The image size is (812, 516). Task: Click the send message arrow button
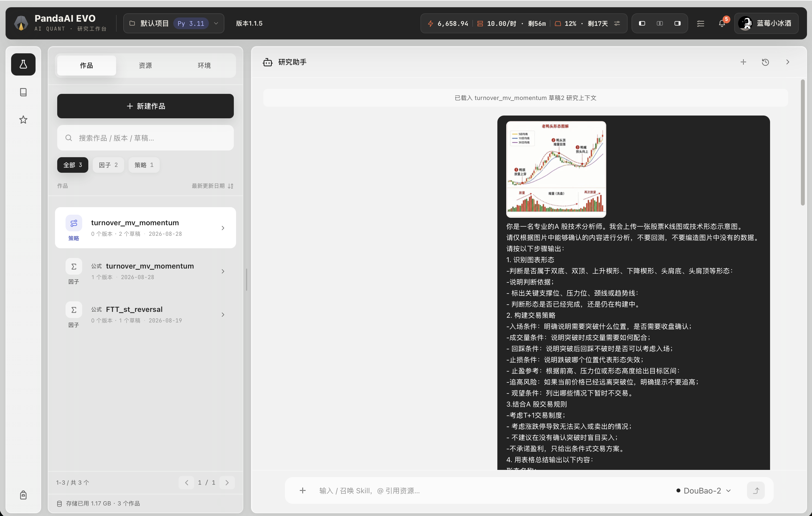click(756, 491)
